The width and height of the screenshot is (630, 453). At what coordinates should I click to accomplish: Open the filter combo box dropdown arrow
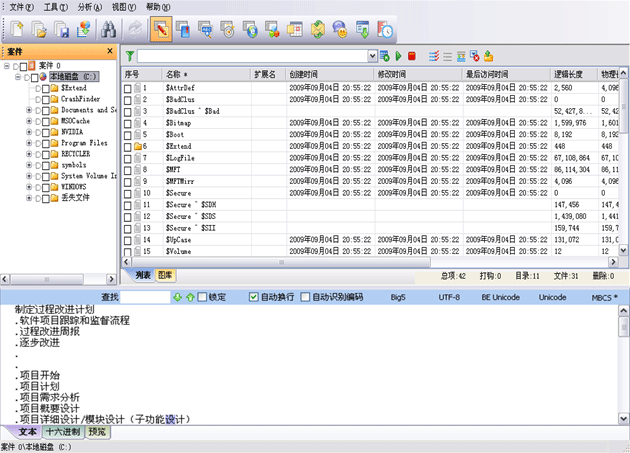pyautogui.click(x=372, y=56)
